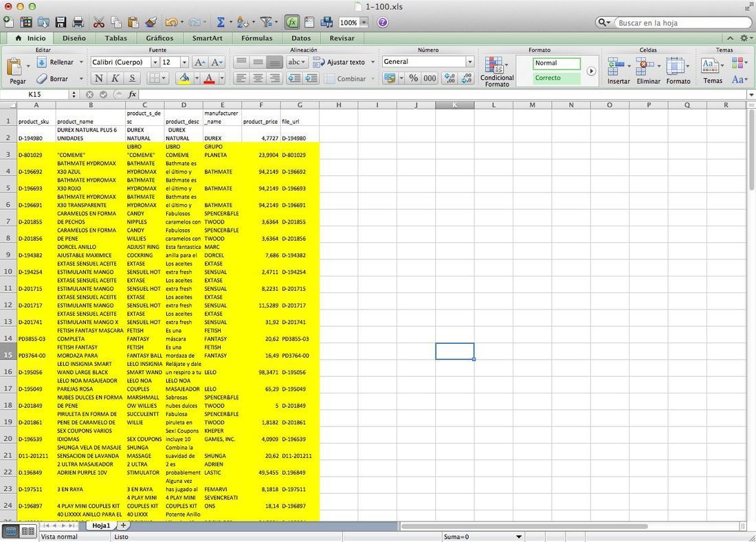Open Condicional Formato menu
756x542 pixels.
click(497, 72)
